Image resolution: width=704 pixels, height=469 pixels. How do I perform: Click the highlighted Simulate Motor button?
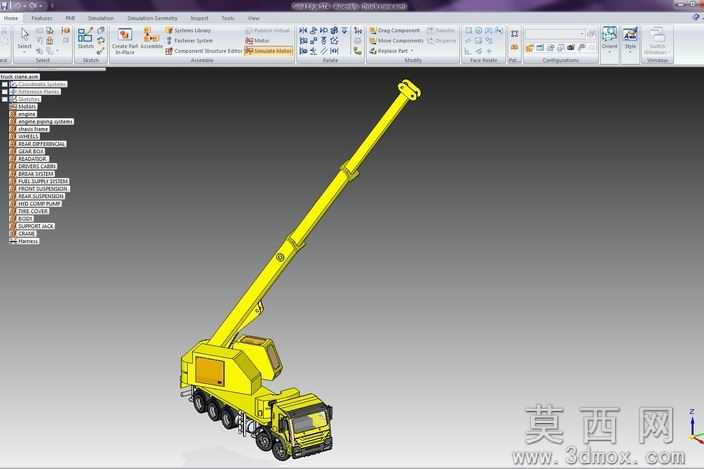pos(269,51)
